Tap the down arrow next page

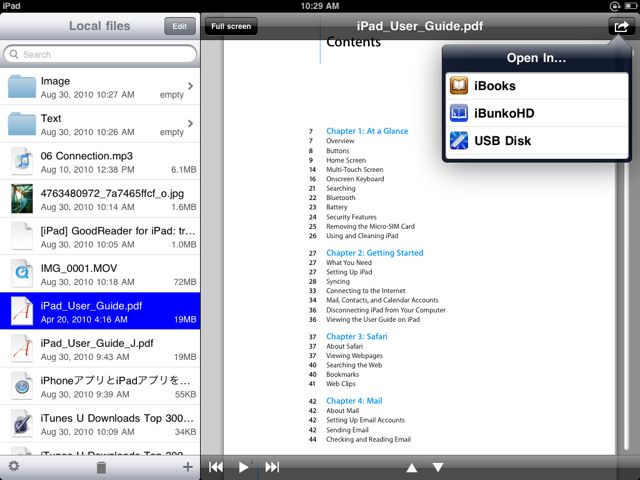[438, 468]
